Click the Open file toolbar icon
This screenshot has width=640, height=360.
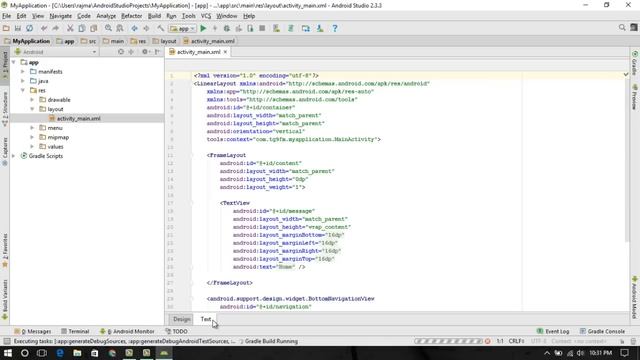point(6,28)
